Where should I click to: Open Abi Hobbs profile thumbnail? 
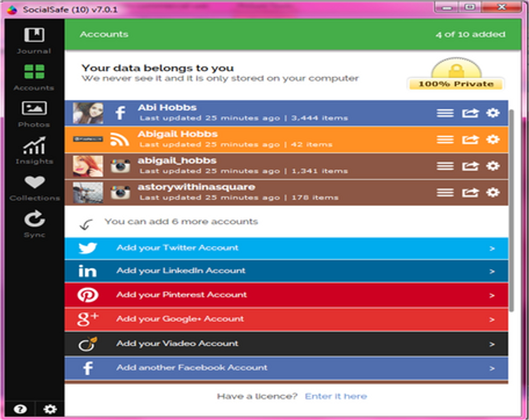88,113
